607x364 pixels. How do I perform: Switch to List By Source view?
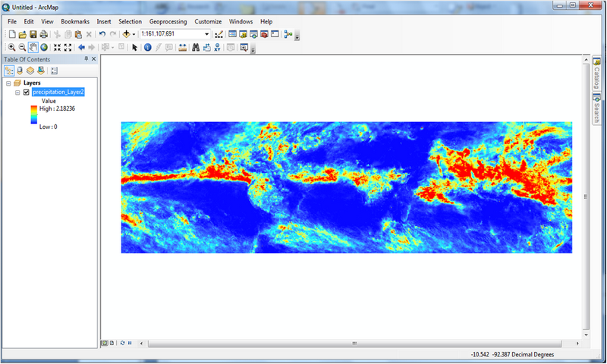pyautogui.click(x=20, y=71)
